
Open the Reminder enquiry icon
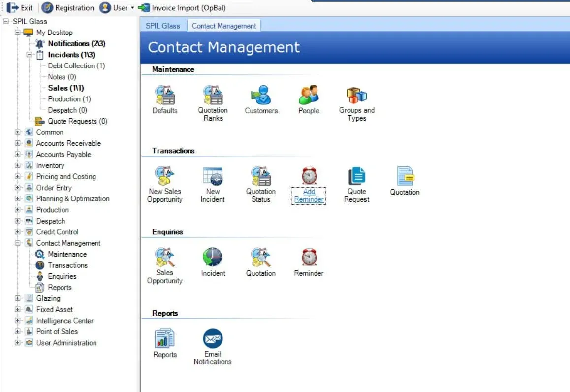click(x=309, y=257)
